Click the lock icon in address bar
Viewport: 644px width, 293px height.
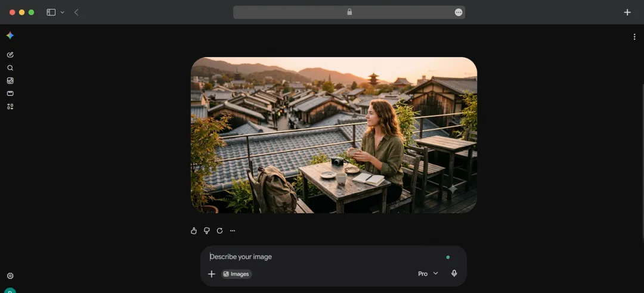[x=349, y=12]
